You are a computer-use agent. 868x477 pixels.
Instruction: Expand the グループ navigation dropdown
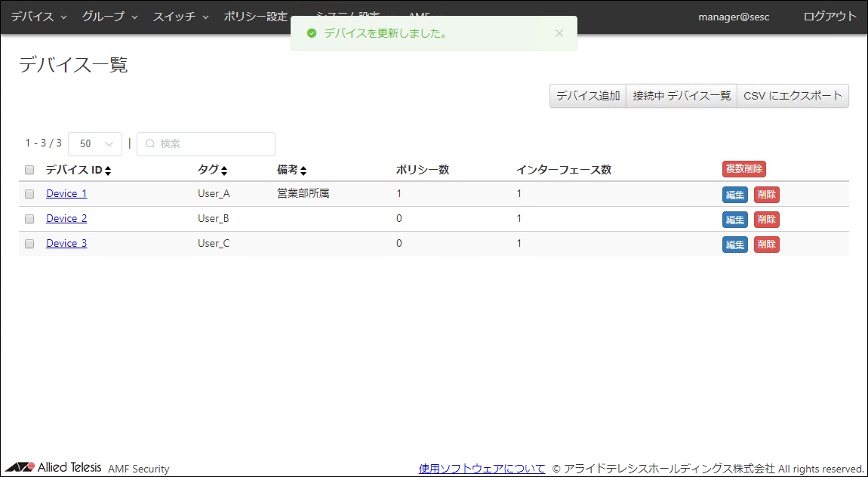pos(109,17)
